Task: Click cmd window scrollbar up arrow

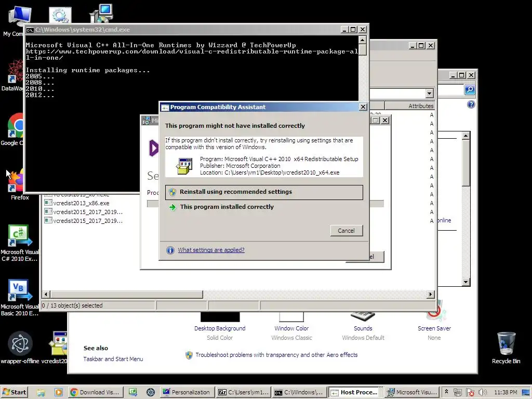Action: (362, 40)
